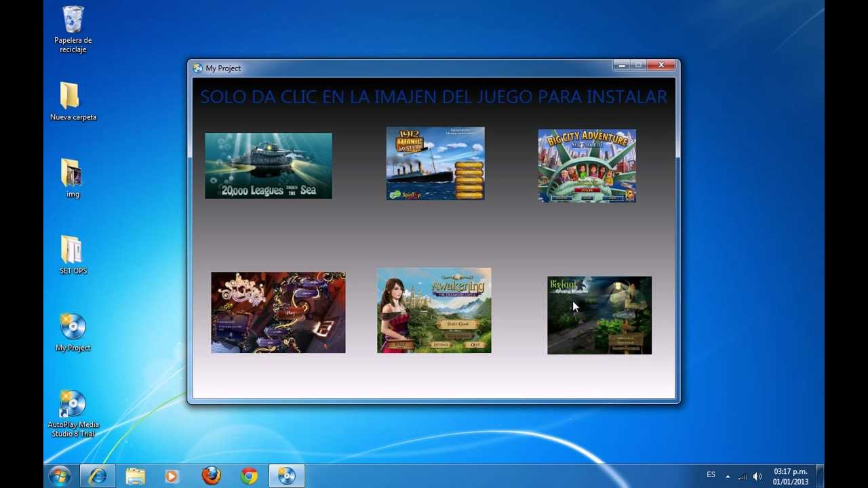Click the SOLO DA CLIC EN LA IMAJEN heading

(x=433, y=97)
